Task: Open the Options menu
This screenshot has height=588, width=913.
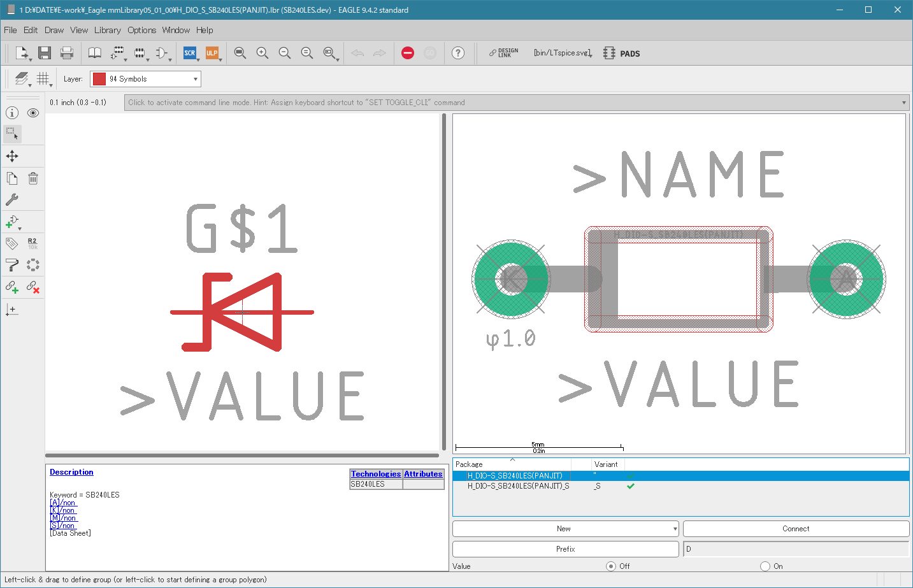Action: [x=141, y=30]
